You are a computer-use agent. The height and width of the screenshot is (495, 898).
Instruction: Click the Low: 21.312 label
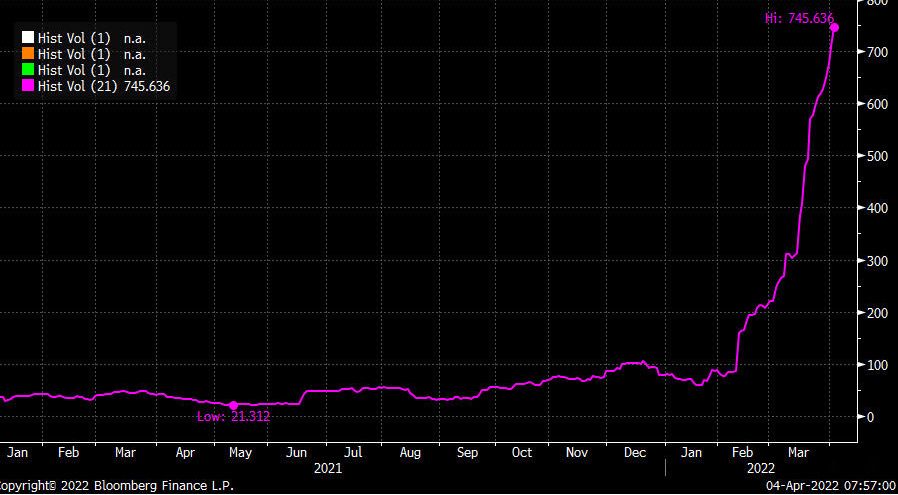234,417
